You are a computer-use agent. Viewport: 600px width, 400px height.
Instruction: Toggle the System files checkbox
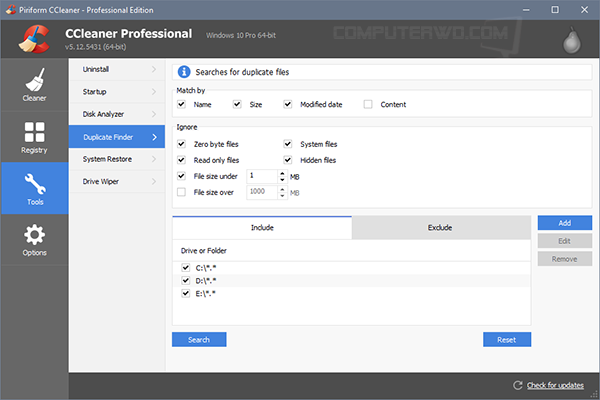288,144
